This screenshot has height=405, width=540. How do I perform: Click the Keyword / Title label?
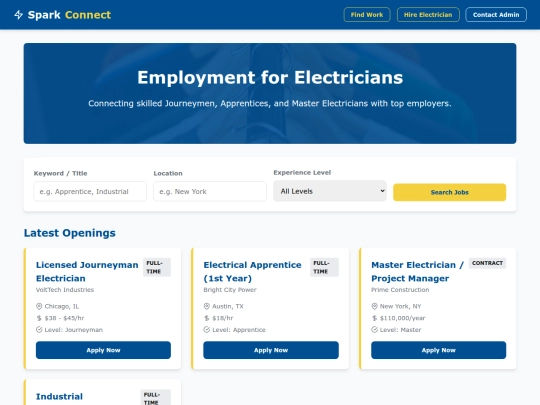[x=60, y=173]
